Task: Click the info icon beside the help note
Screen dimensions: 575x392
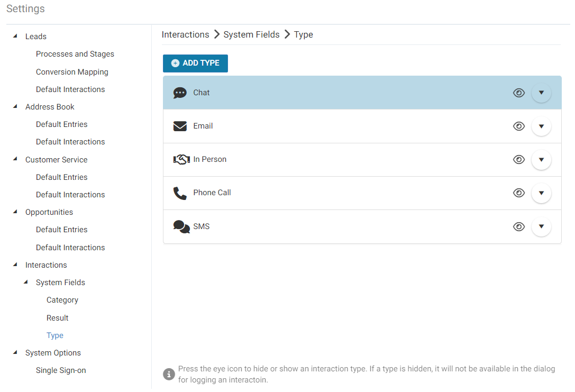Action: 169,375
